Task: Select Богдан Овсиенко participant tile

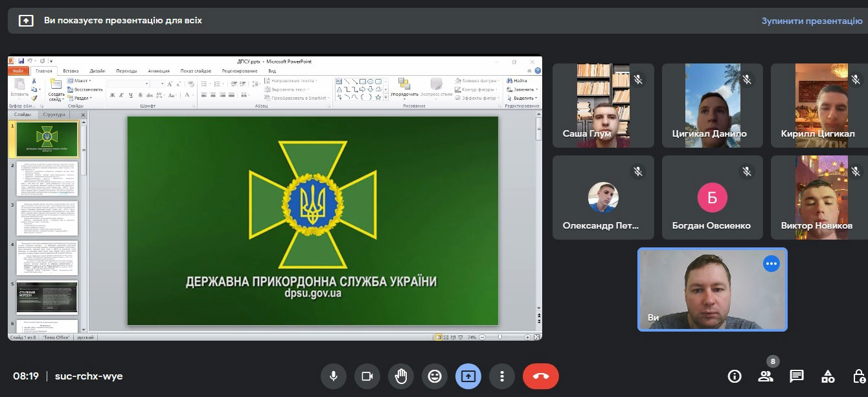Action: [x=712, y=198]
